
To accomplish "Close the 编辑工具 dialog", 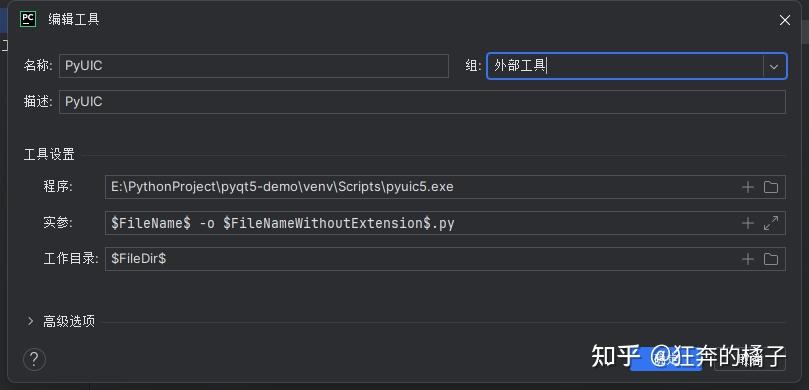I will pyautogui.click(x=784, y=20).
